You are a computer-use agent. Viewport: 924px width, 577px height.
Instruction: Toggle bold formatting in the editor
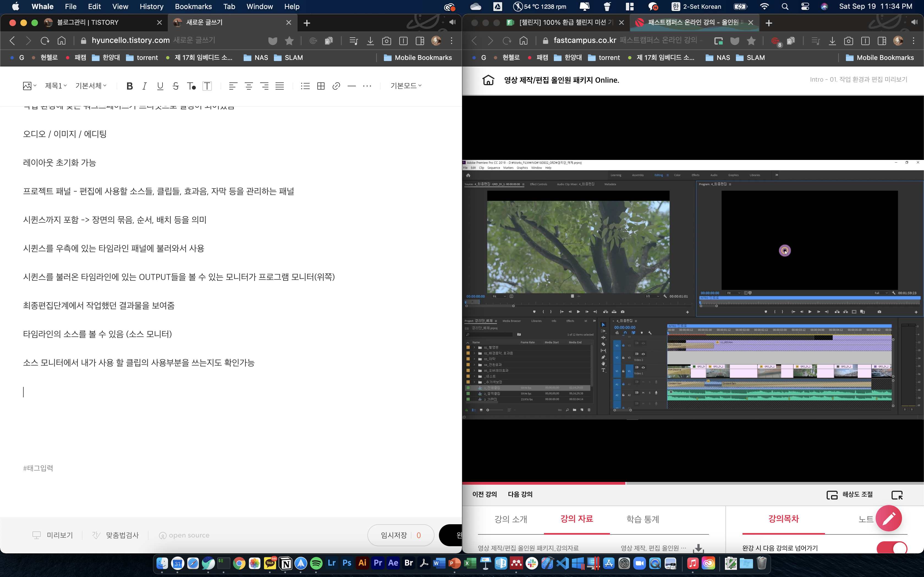tap(130, 86)
